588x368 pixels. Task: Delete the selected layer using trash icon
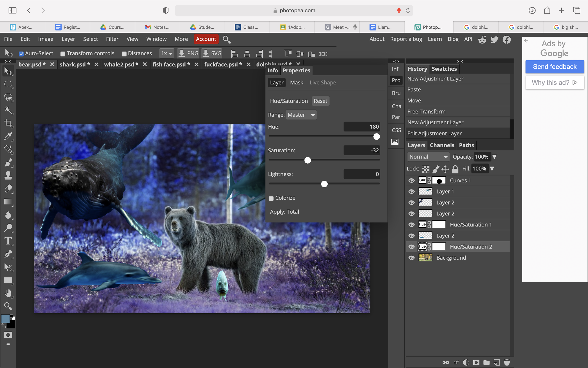(x=507, y=362)
